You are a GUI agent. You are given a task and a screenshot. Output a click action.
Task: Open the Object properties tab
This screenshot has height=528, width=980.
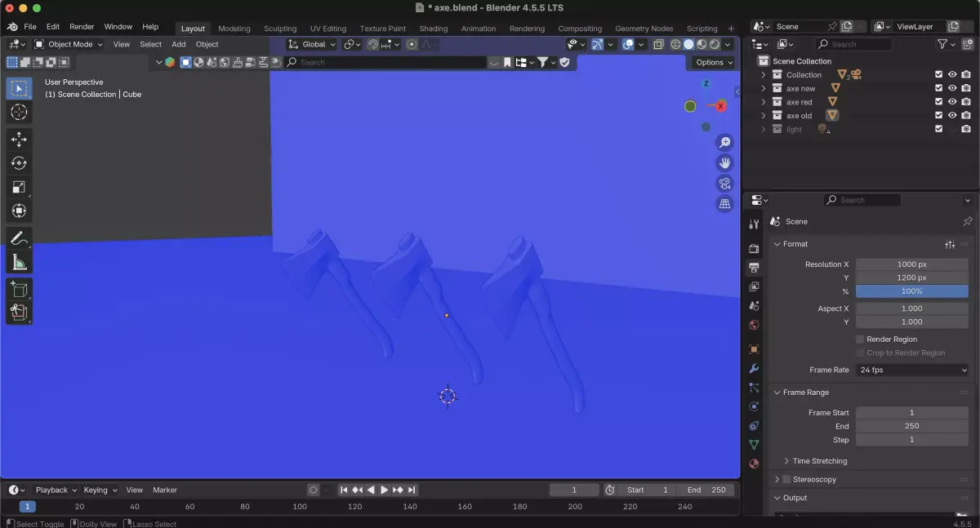tap(754, 349)
